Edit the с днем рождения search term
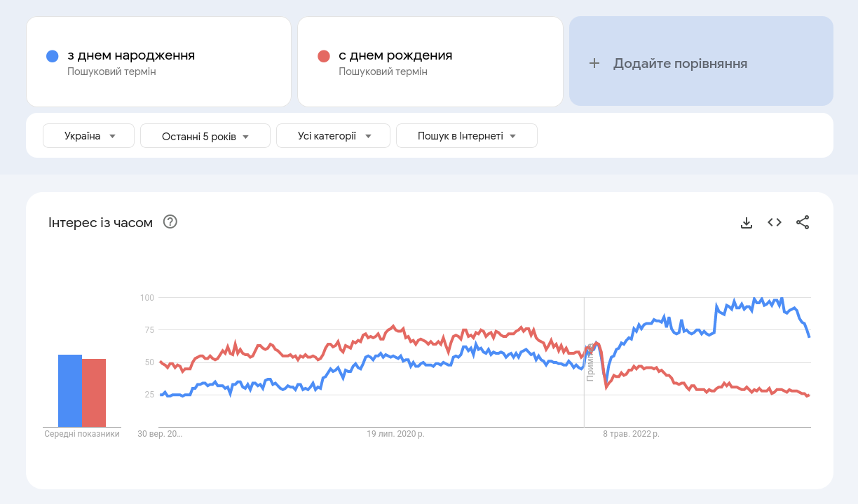The image size is (858, 504). pyautogui.click(x=395, y=55)
